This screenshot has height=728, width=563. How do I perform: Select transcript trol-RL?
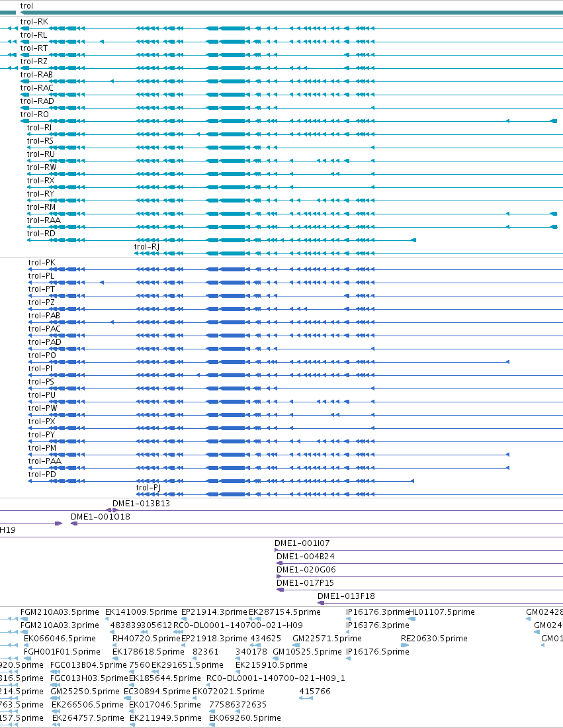pyautogui.click(x=34, y=35)
